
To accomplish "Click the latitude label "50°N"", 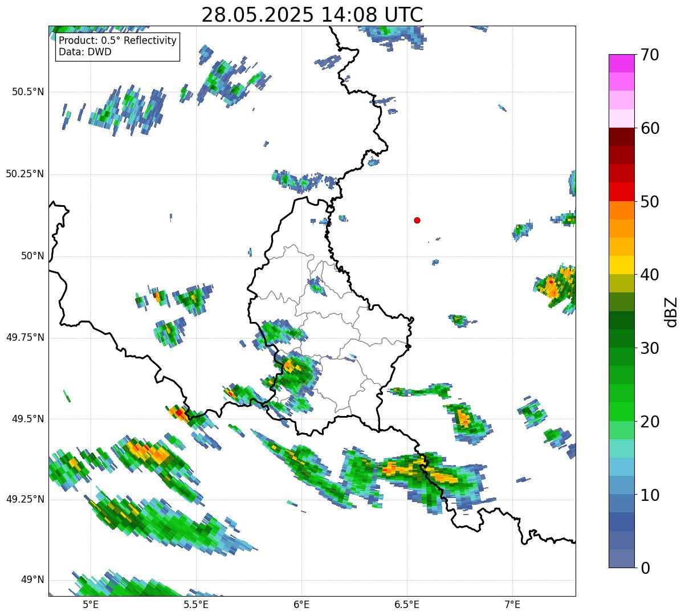I will [32, 256].
